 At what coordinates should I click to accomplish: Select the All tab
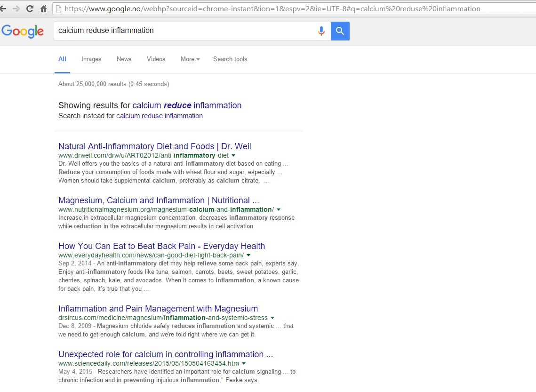pyautogui.click(x=62, y=59)
